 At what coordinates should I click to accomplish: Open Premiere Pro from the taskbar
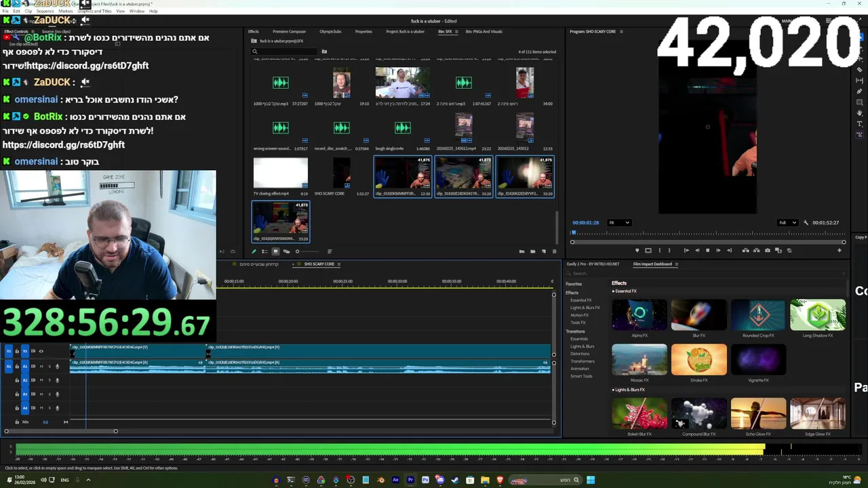click(410, 480)
